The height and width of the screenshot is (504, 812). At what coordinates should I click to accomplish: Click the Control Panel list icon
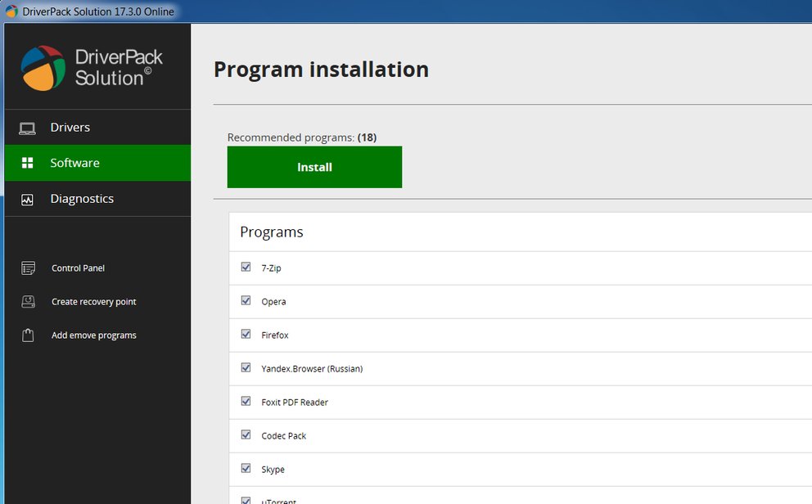click(28, 268)
